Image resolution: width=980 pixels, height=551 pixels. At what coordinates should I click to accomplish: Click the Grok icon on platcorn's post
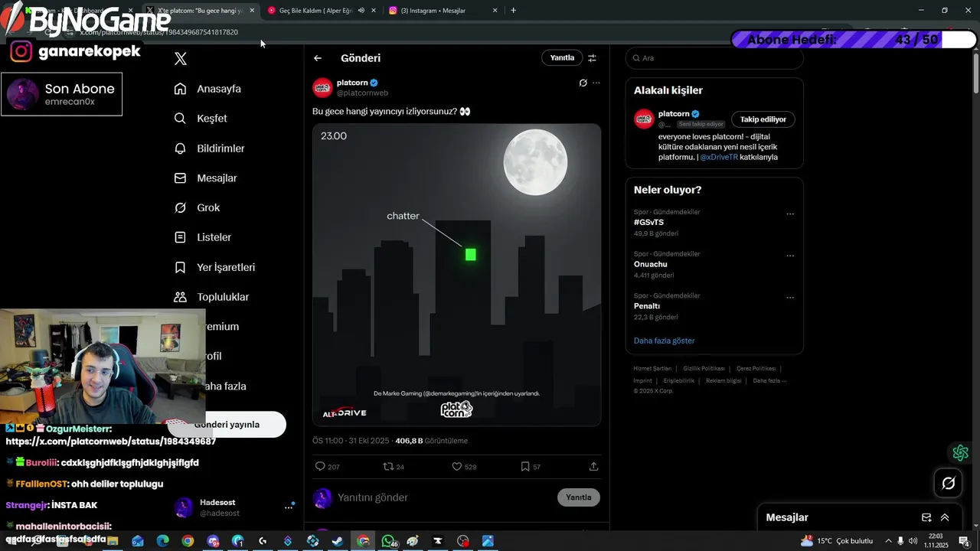click(583, 83)
